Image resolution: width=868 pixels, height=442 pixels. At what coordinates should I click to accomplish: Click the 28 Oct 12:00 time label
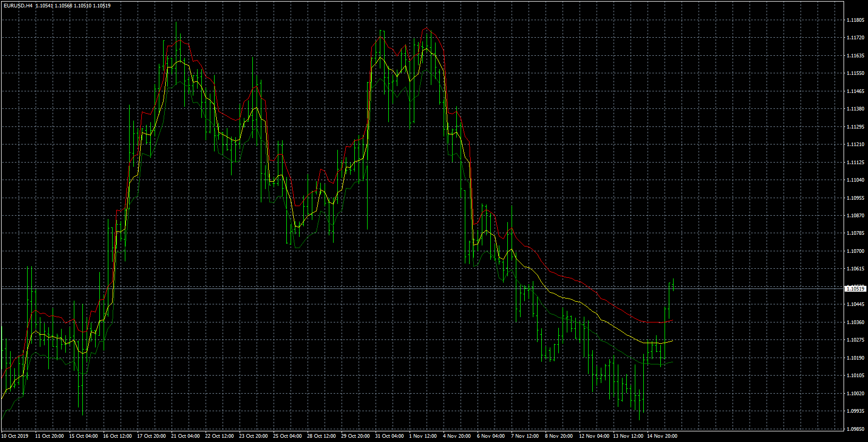pyautogui.click(x=321, y=436)
